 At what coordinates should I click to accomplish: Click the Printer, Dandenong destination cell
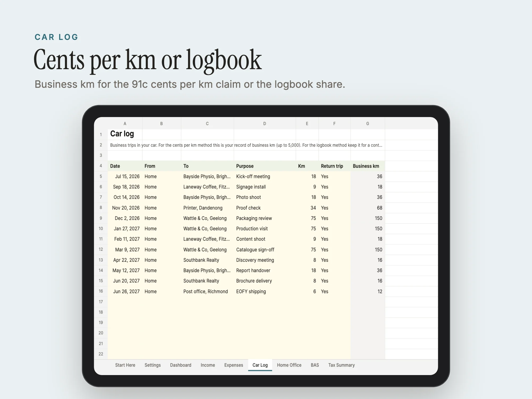click(207, 208)
